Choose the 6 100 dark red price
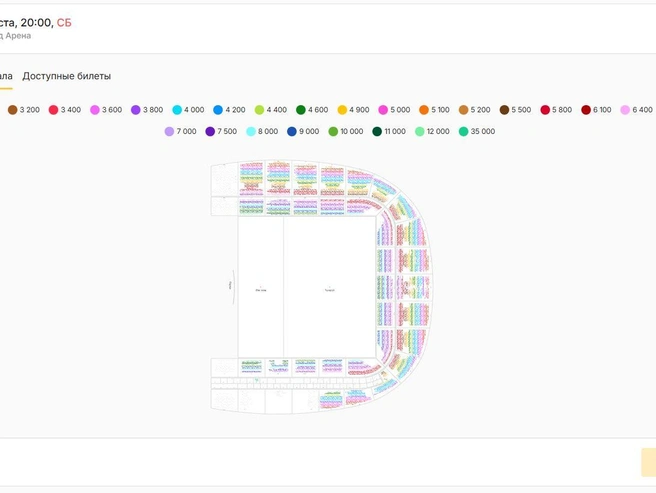 point(586,110)
